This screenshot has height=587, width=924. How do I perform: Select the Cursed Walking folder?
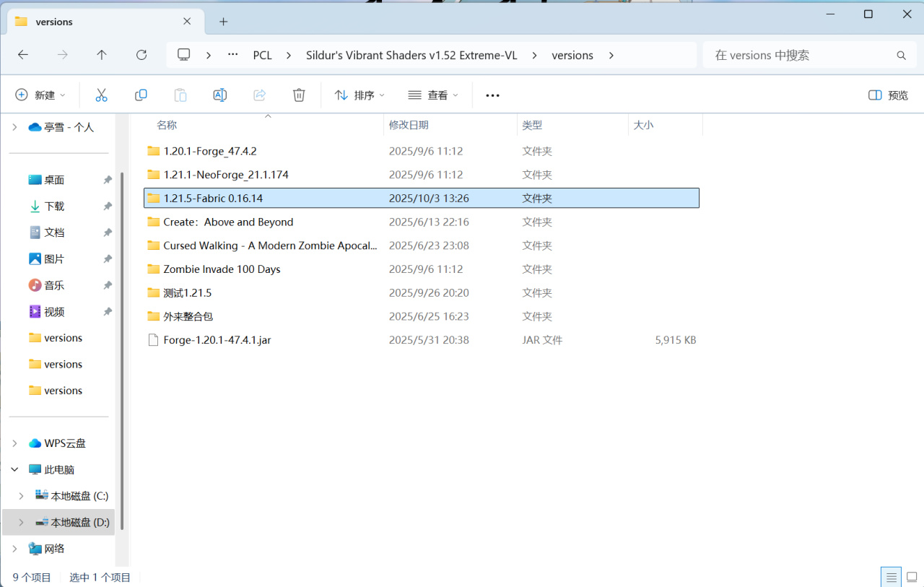pos(422,245)
